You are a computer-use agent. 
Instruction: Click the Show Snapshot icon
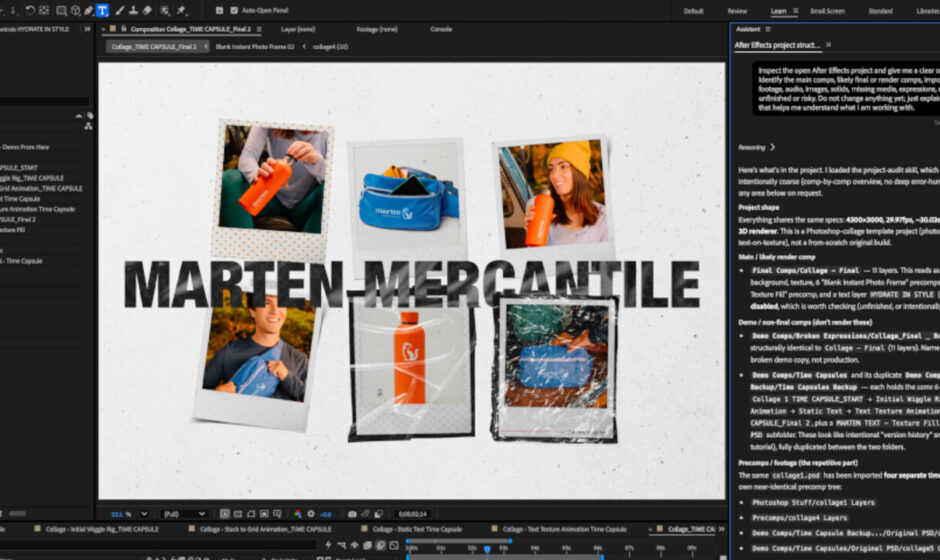365,514
